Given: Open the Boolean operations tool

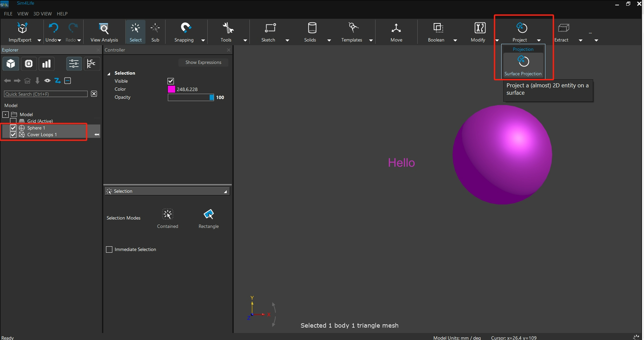Looking at the screenshot, I should click(x=438, y=32).
